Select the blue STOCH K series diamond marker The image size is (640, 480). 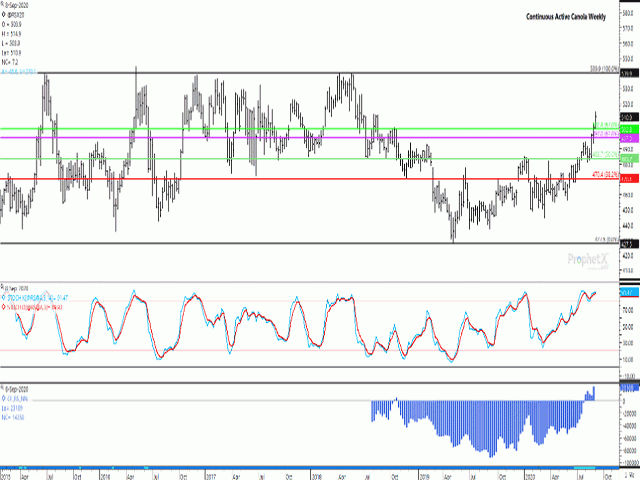click(x=4, y=298)
